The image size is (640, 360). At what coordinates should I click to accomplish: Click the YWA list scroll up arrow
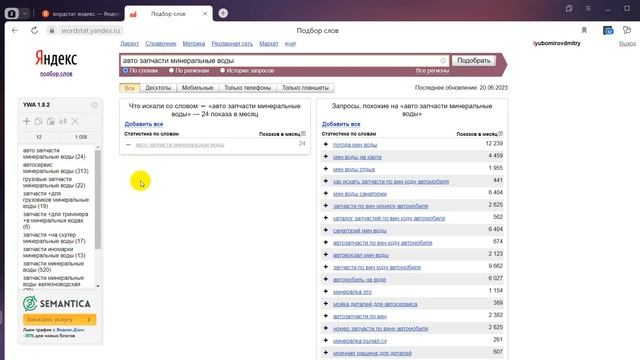(x=98, y=147)
